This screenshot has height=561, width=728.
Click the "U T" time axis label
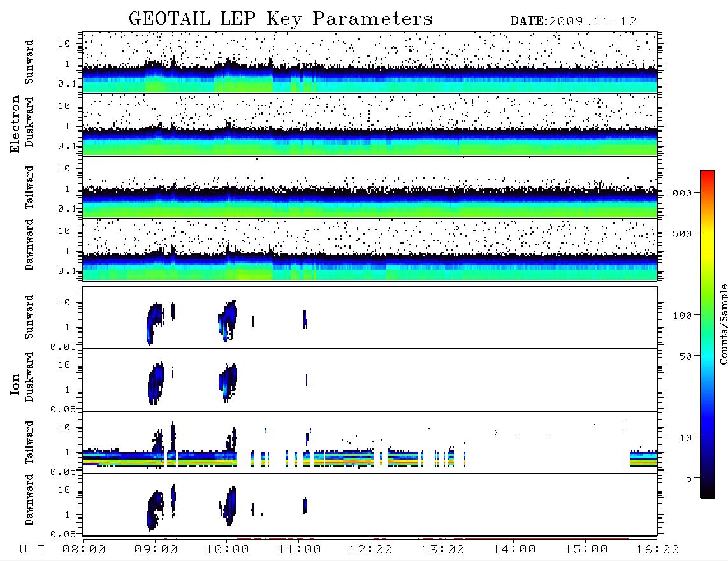tap(32, 550)
